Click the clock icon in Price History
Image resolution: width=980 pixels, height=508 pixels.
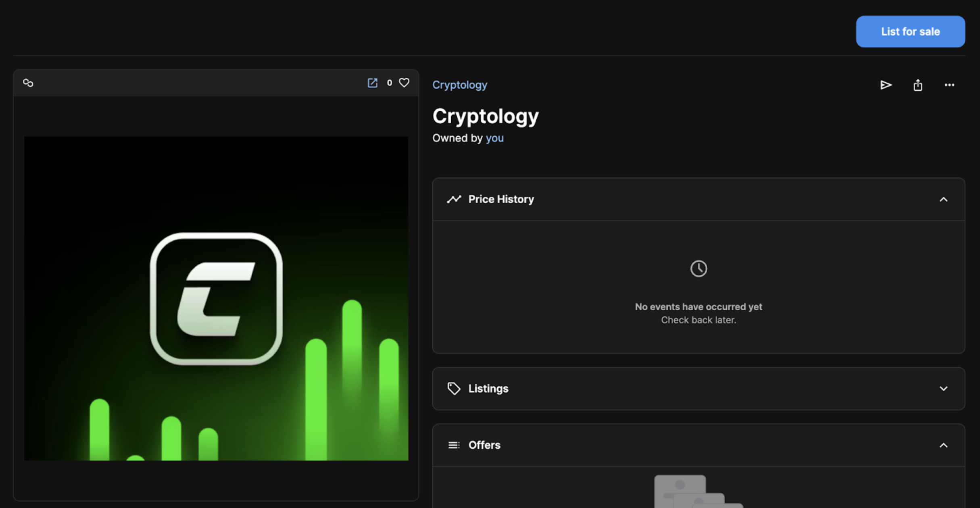point(699,269)
